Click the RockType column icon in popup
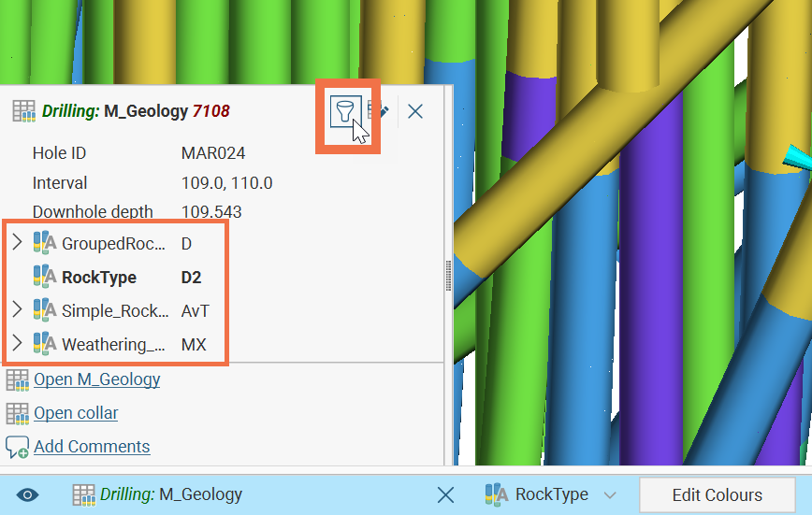 [x=45, y=277]
